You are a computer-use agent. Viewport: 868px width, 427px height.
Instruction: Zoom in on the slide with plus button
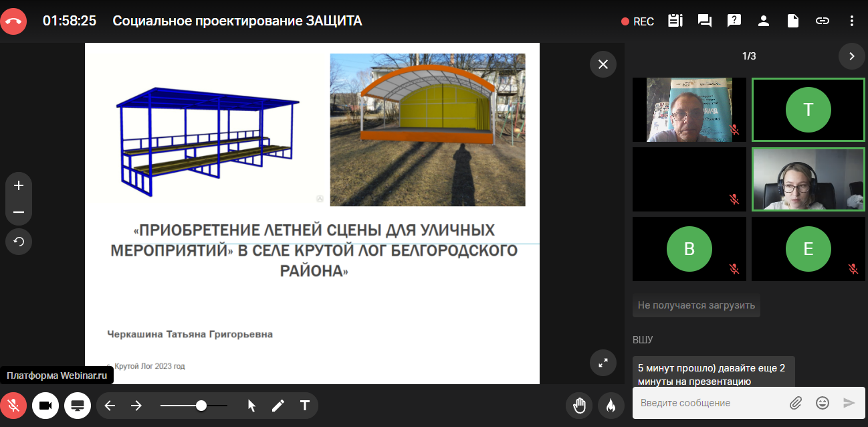click(x=19, y=185)
